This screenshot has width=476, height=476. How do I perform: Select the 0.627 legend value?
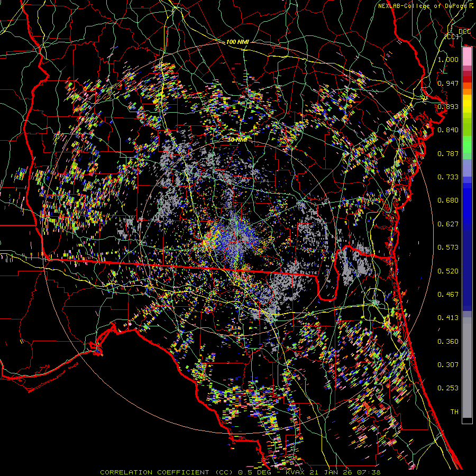(448, 224)
